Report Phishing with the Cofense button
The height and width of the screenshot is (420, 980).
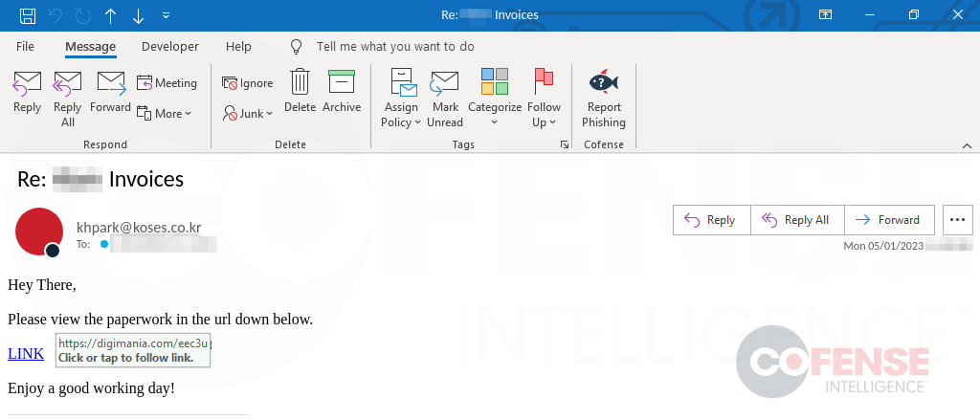[604, 99]
